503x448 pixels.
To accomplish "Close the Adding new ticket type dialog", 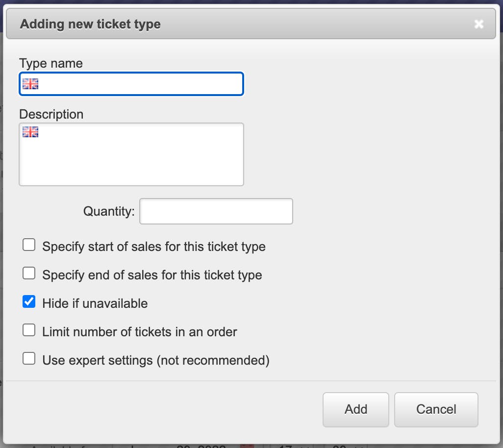I will pos(478,24).
